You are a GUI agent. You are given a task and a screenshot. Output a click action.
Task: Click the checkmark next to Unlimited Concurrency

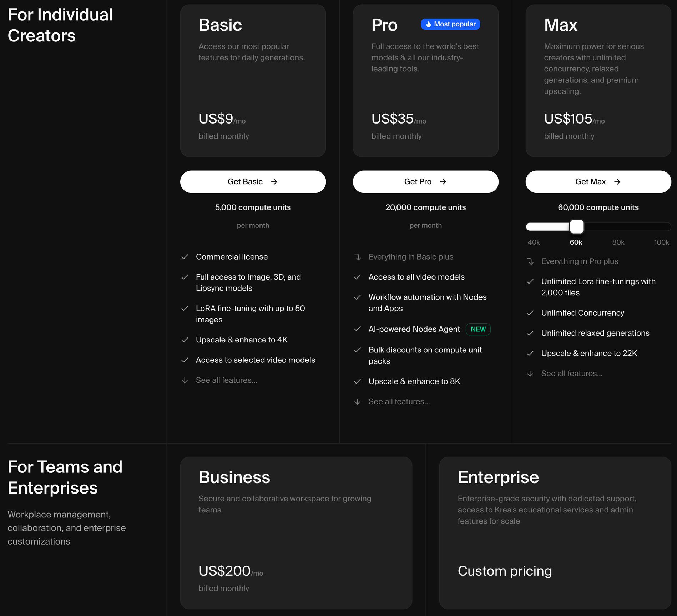pos(530,313)
